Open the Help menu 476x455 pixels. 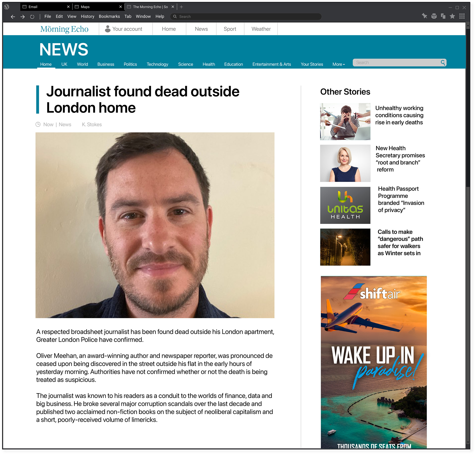click(x=160, y=16)
